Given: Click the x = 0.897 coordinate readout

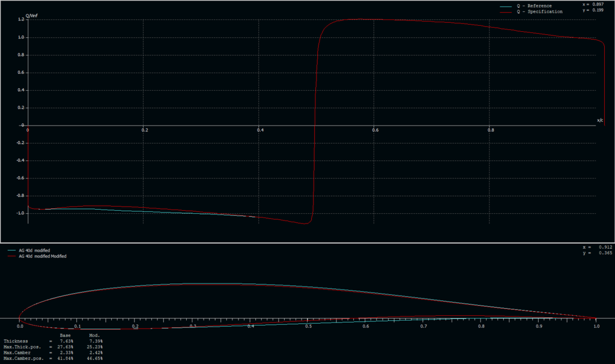Looking at the screenshot, I should pos(594,5).
